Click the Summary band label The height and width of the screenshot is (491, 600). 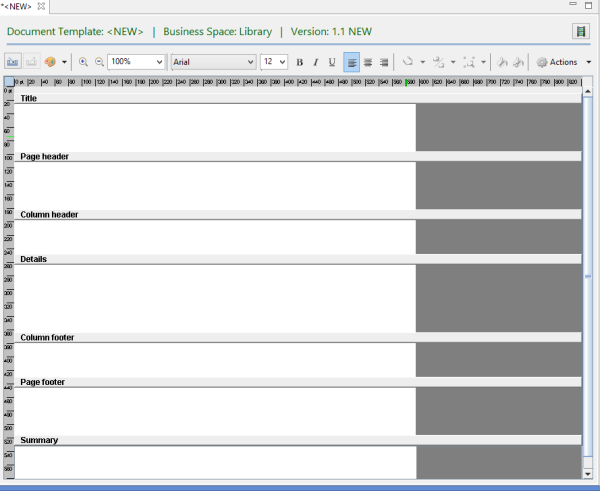39,440
